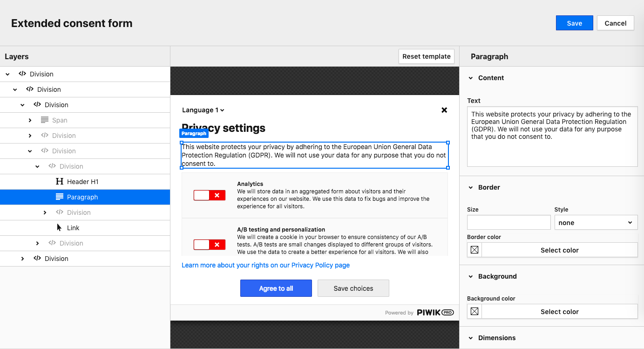Expand the Dimensions section
The width and height of the screenshot is (644, 349).
point(471,338)
